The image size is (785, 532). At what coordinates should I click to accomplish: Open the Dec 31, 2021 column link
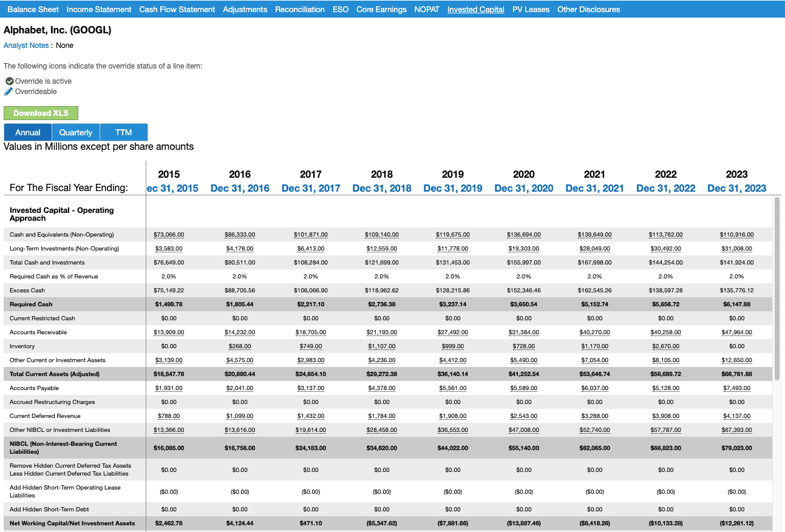tap(594, 188)
